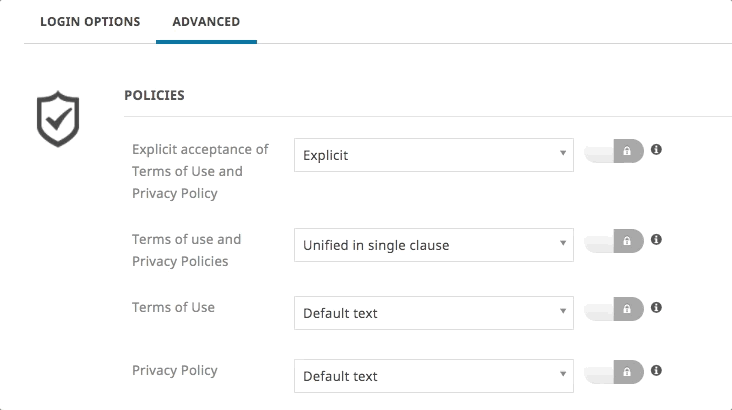Open the Explicit acceptance dropdown
The image size is (732, 410).
[x=433, y=155]
